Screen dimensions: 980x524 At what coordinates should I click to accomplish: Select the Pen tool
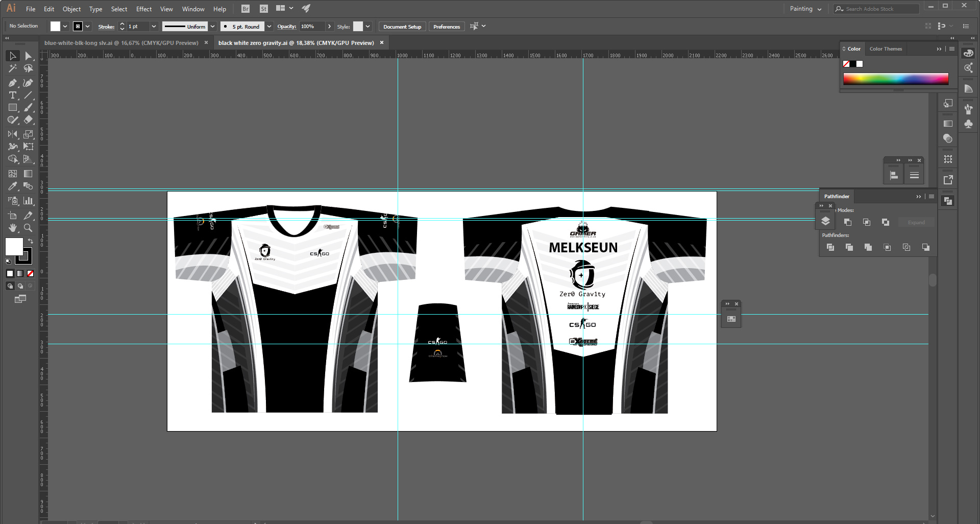(13, 83)
